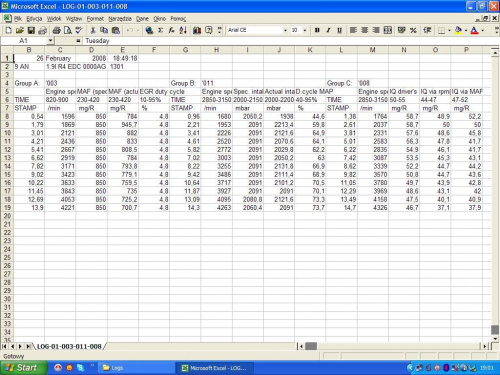Click cell with value 945,7
The height and width of the screenshot is (375, 500).
123,125
